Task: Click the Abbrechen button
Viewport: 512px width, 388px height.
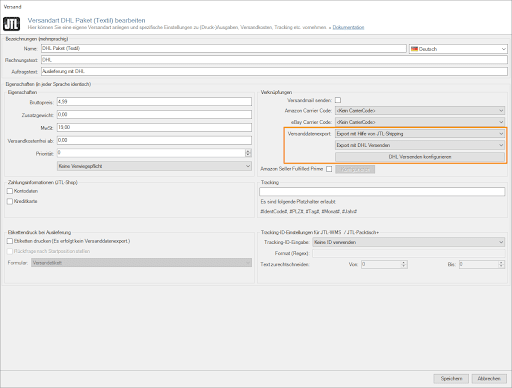Action: coord(489,379)
